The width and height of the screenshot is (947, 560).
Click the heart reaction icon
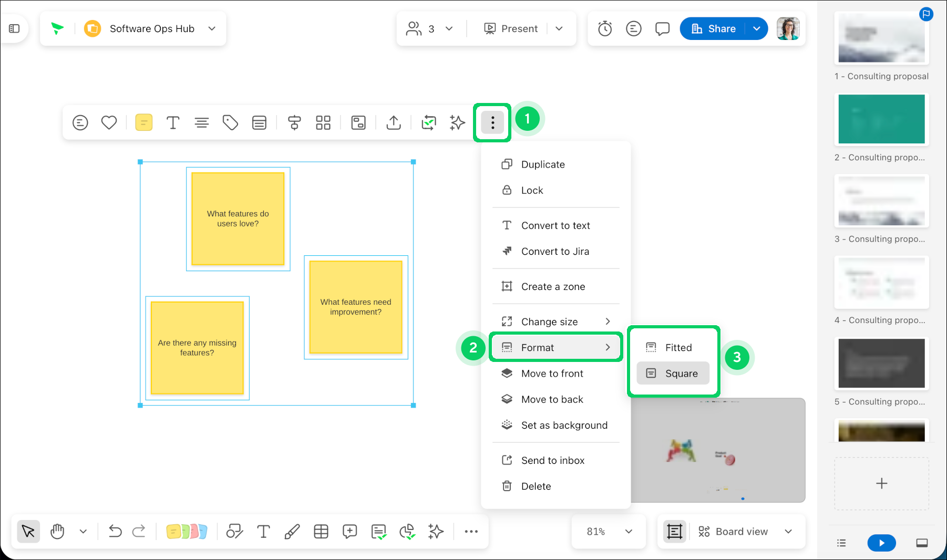coord(109,122)
